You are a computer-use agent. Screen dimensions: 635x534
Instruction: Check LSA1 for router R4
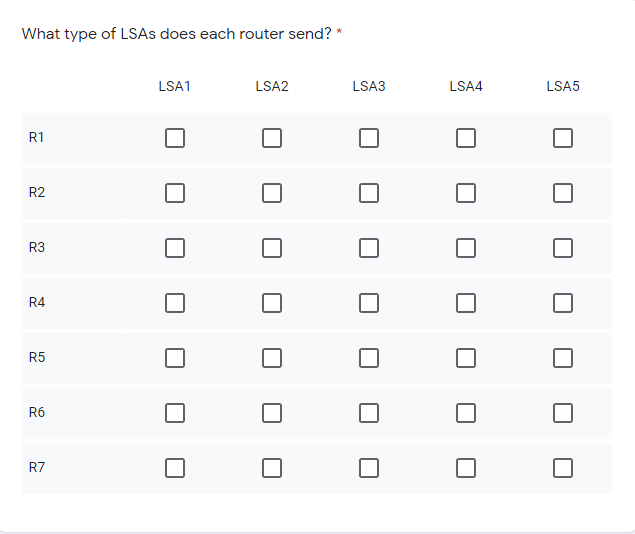tap(175, 303)
